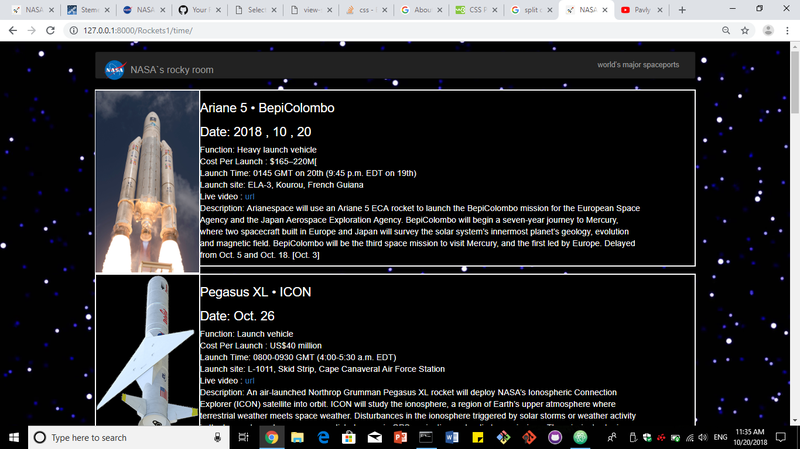This screenshot has width=800, height=449.
Task: Open File Explorer from taskbar
Action: [x=297, y=437]
